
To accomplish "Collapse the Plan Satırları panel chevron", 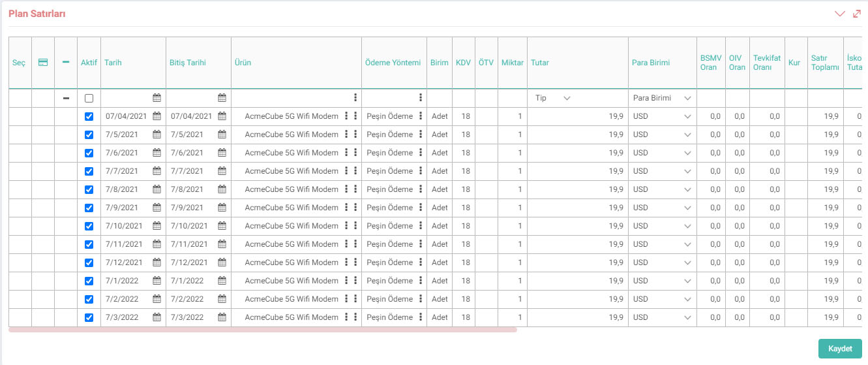I will 840,14.
